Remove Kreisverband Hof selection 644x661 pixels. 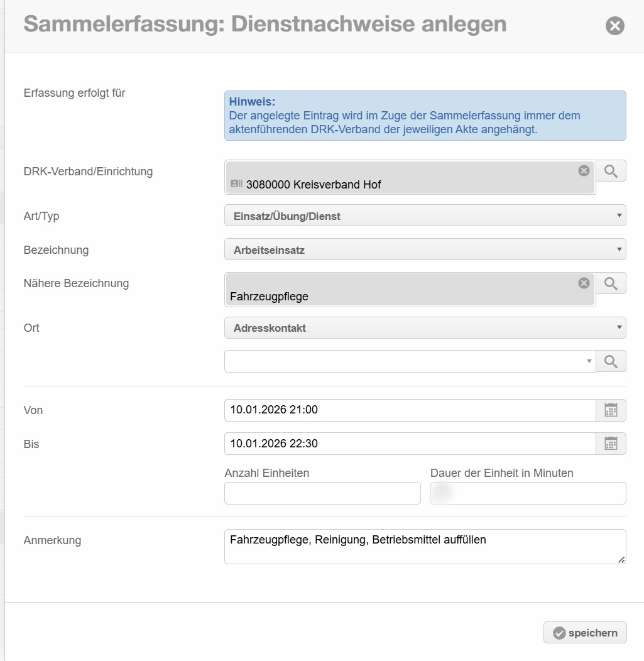click(x=584, y=170)
